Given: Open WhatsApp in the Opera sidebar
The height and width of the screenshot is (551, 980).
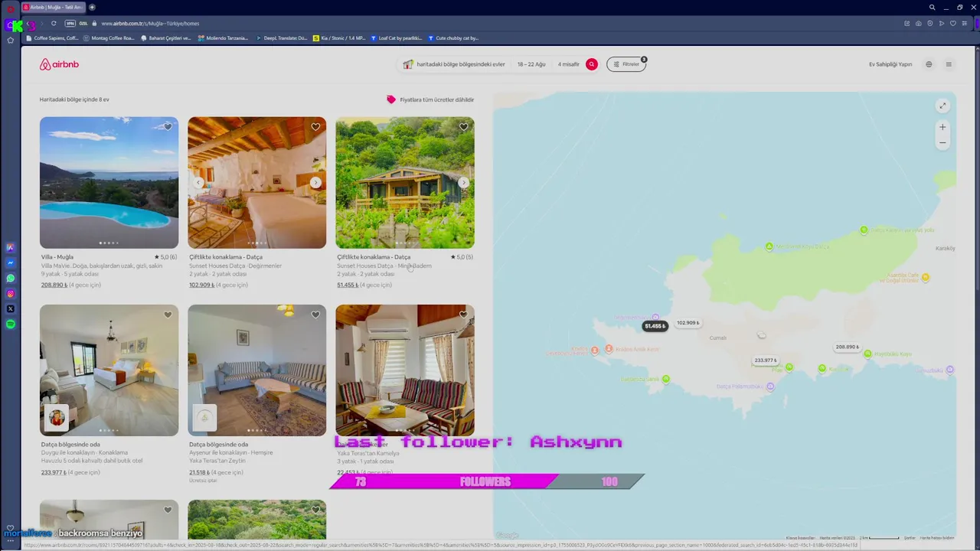Looking at the screenshot, I should coord(11,279).
